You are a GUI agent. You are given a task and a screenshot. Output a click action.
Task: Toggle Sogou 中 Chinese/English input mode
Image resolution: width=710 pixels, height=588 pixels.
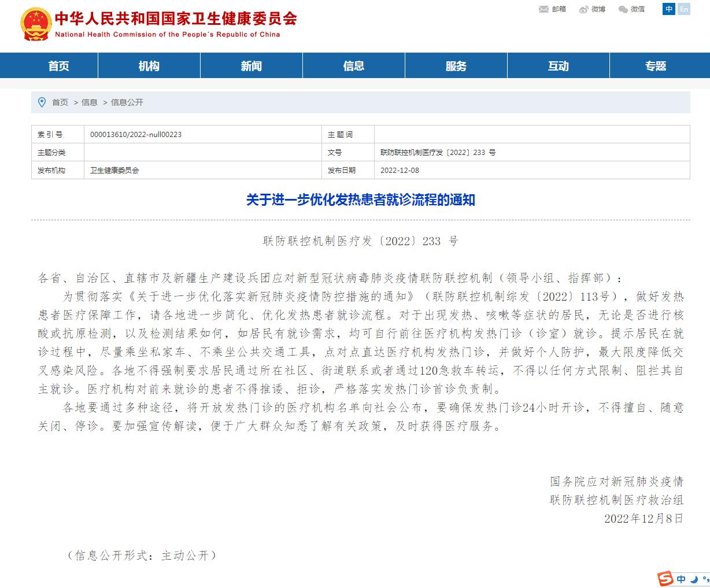click(x=682, y=579)
